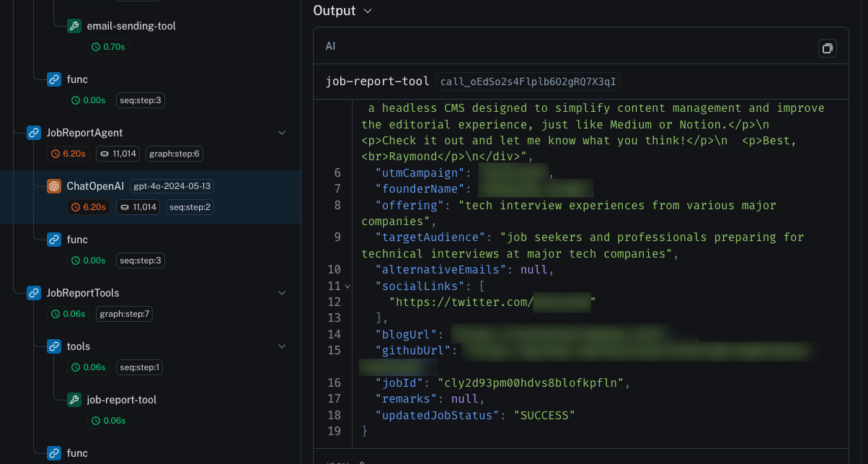
Task: Open the Output section dropdown
Action: [x=368, y=11]
